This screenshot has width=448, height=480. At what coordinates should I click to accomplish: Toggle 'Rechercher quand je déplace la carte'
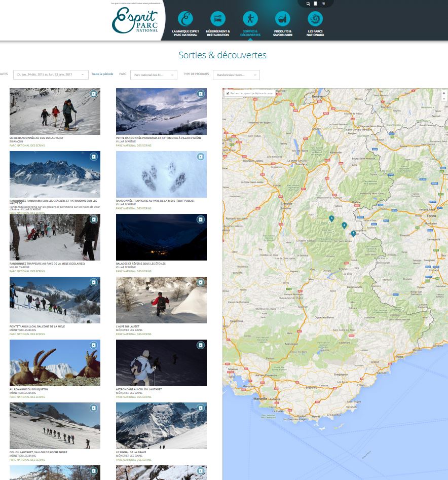pos(228,93)
